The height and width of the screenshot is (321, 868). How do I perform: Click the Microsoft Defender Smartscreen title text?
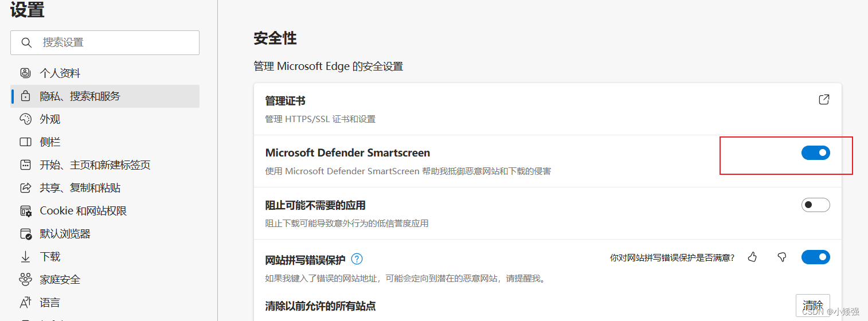(347, 153)
